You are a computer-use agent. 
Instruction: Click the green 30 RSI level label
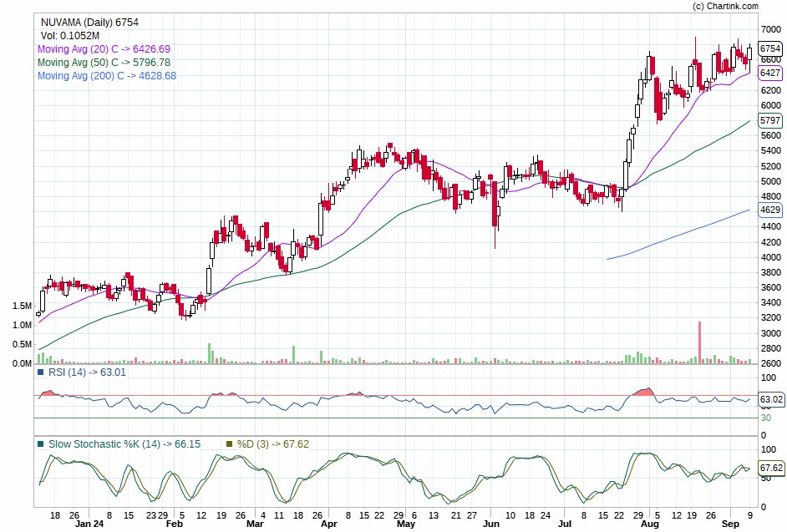click(x=766, y=418)
